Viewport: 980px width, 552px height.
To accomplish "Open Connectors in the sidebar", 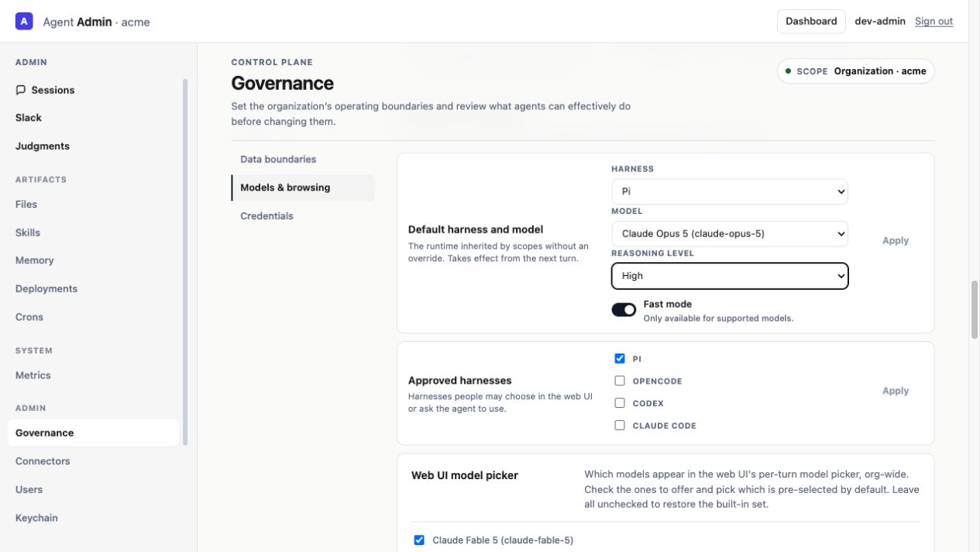I will (x=93, y=461).
